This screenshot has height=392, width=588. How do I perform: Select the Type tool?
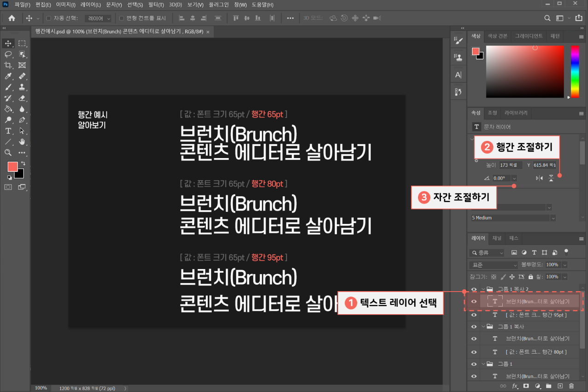[8, 131]
